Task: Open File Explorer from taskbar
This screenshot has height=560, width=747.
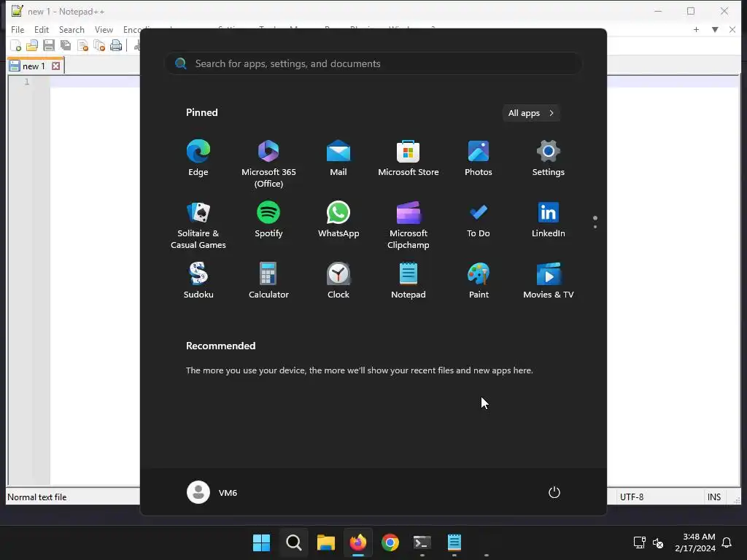Action: (326, 542)
